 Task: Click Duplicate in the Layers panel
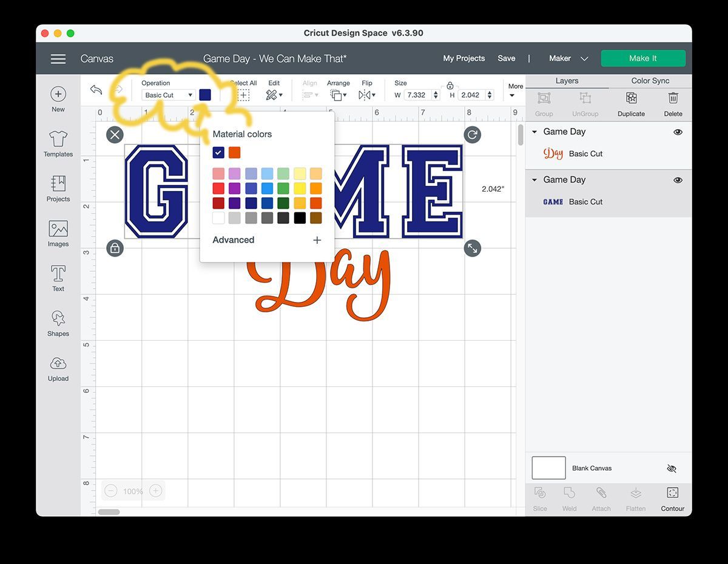[x=631, y=104]
